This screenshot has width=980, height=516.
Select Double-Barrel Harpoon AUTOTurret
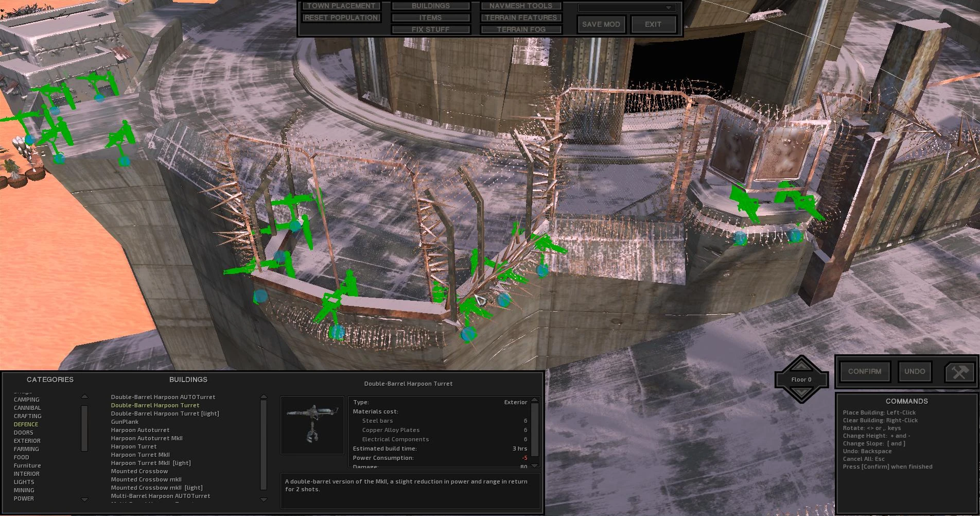point(163,397)
